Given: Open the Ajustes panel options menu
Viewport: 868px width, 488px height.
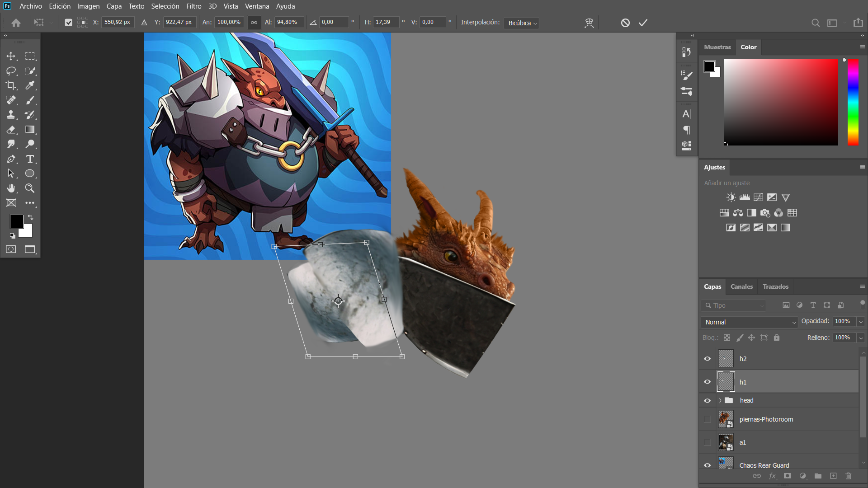Looking at the screenshot, I should (x=862, y=167).
